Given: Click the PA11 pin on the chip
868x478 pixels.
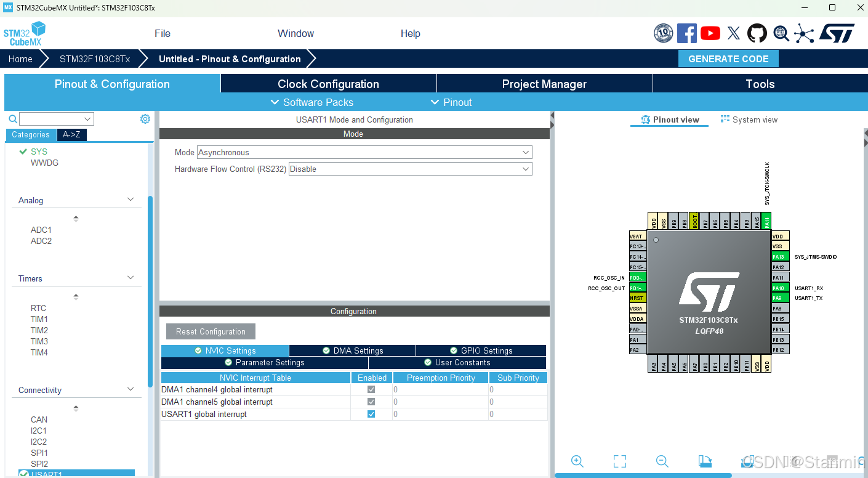Looking at the screenshot, I should (x=780, y=278).
